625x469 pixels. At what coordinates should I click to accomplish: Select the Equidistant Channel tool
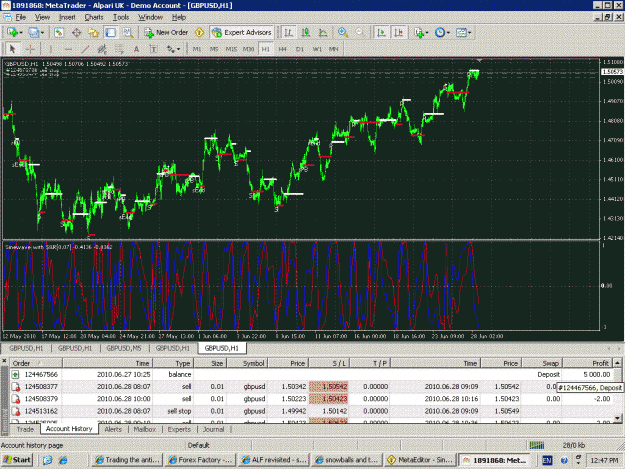click(102, 49)
